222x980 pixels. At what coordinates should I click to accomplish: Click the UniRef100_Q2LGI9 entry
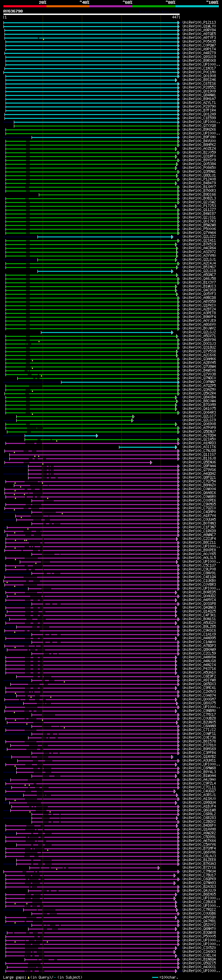click(x=199, y=420)
